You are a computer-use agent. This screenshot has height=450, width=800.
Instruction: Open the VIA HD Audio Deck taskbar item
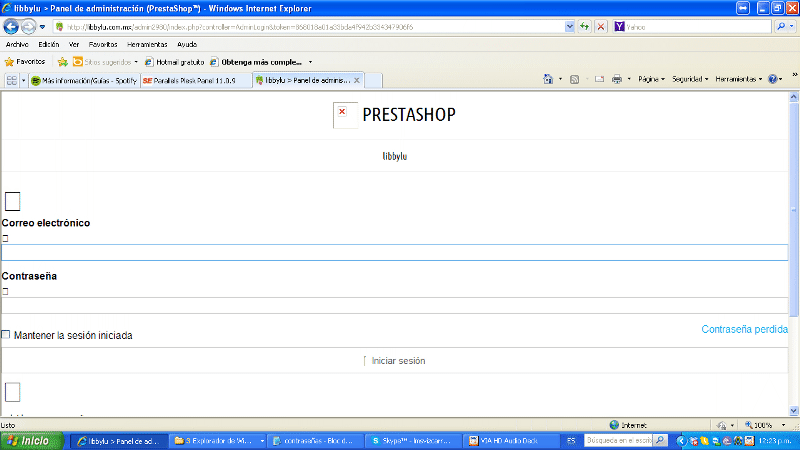[x=512, y=441]
